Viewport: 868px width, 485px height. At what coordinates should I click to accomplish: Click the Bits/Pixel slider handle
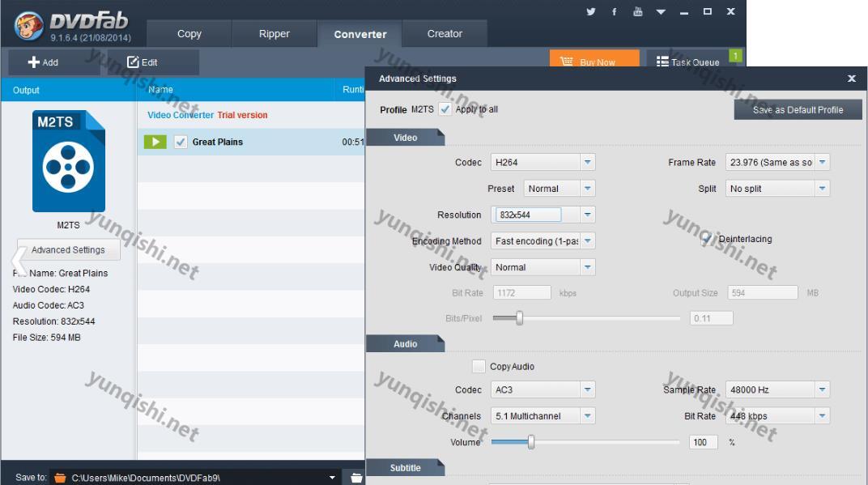(x=519, y=317)
